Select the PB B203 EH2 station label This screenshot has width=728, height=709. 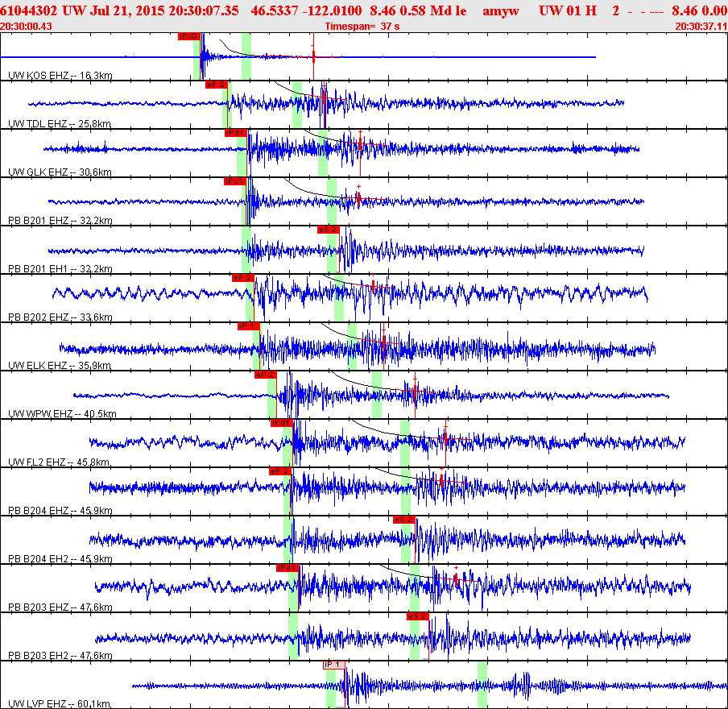click(x=60, y=655)
